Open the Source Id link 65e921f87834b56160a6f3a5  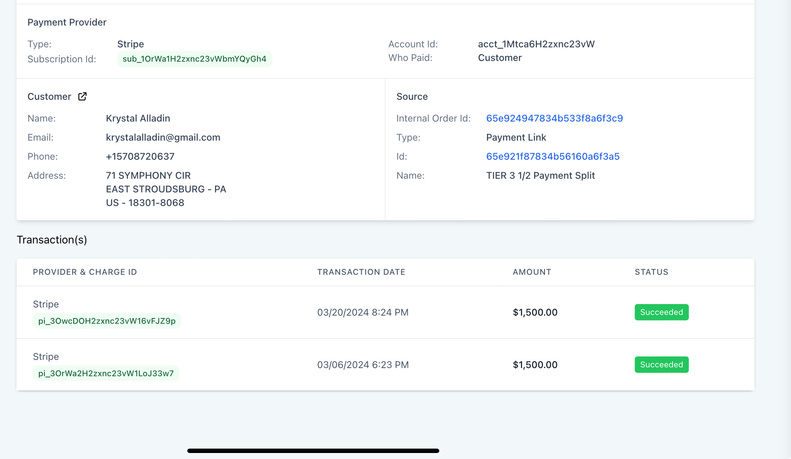pyautogui.click(x=552, y=156)
